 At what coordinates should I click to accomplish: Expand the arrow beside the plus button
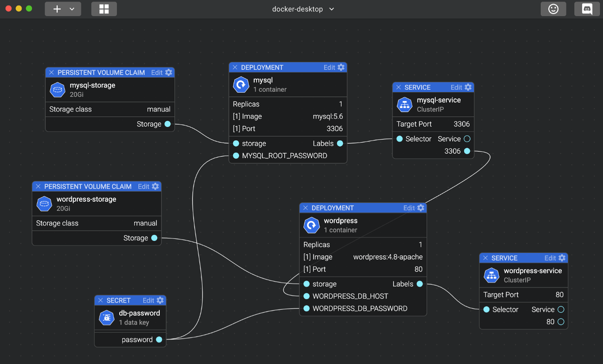tap(72, 9)
